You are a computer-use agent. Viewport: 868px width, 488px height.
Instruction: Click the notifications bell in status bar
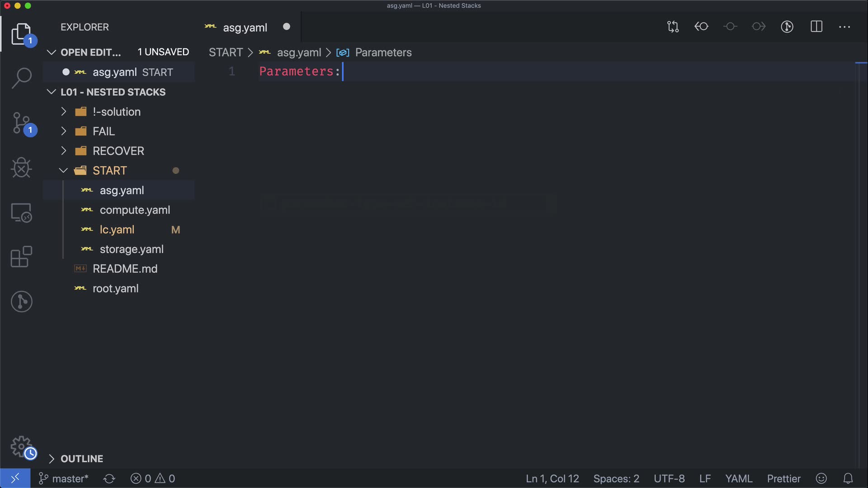pos(848,479)
